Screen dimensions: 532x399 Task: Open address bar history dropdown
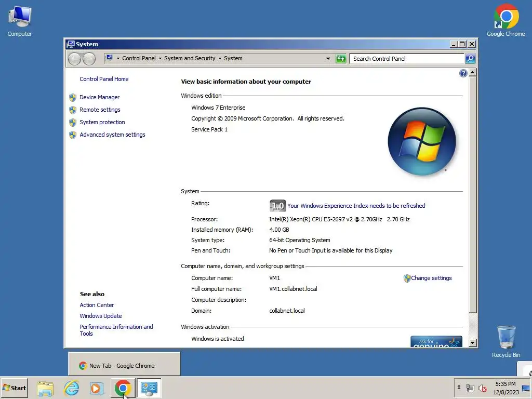tap(328, 58)
